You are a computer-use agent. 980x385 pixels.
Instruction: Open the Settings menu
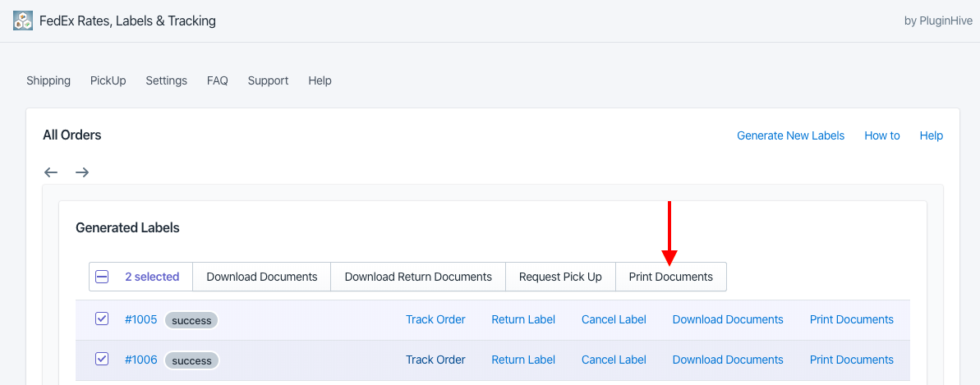(x=166, y=80)
